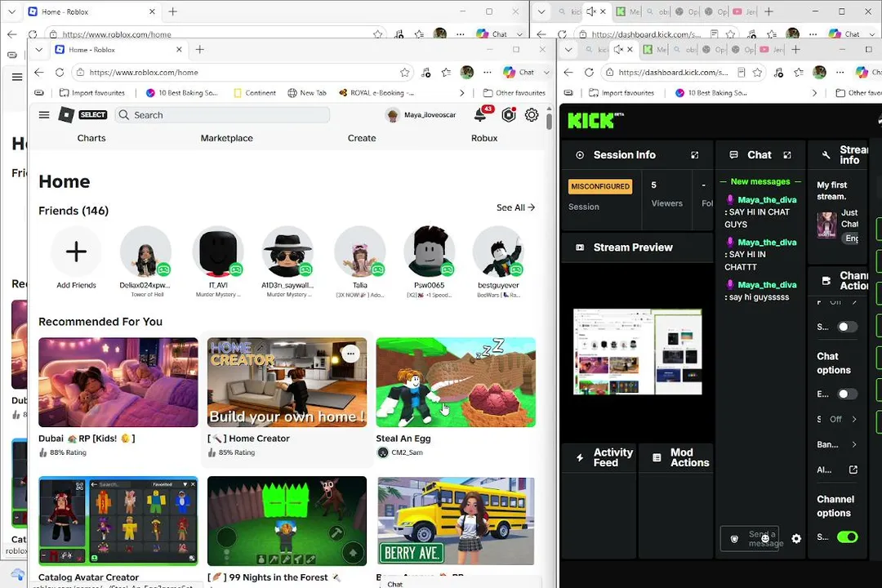Click shield icon in Kick chat box
This screenshot has height=588, width=882.
pyautogui.click(x=734, y=539)
